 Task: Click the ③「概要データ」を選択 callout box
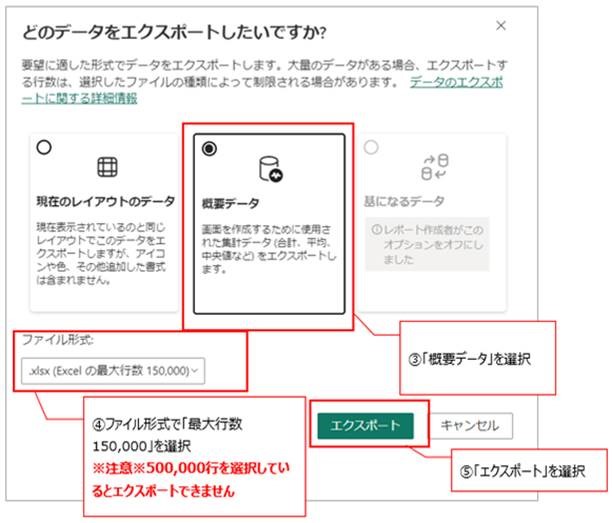476,357
